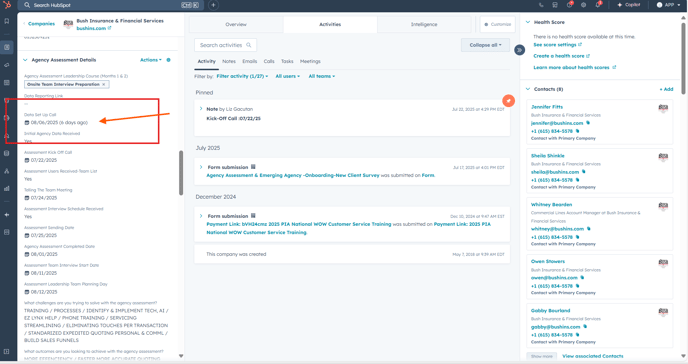Open the CRM icon highlighted in left sidebar
Viewport: 688px width, 364px height.
(7, 47)
